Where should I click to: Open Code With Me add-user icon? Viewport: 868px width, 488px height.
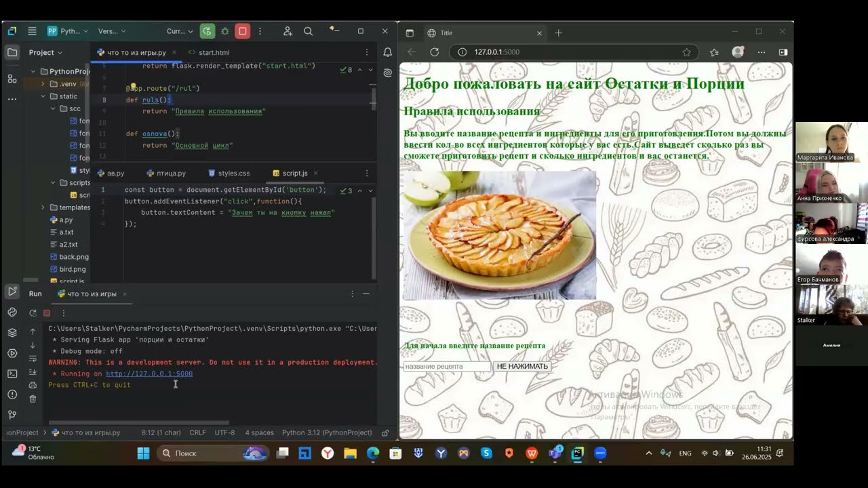[x=288, y=31]
